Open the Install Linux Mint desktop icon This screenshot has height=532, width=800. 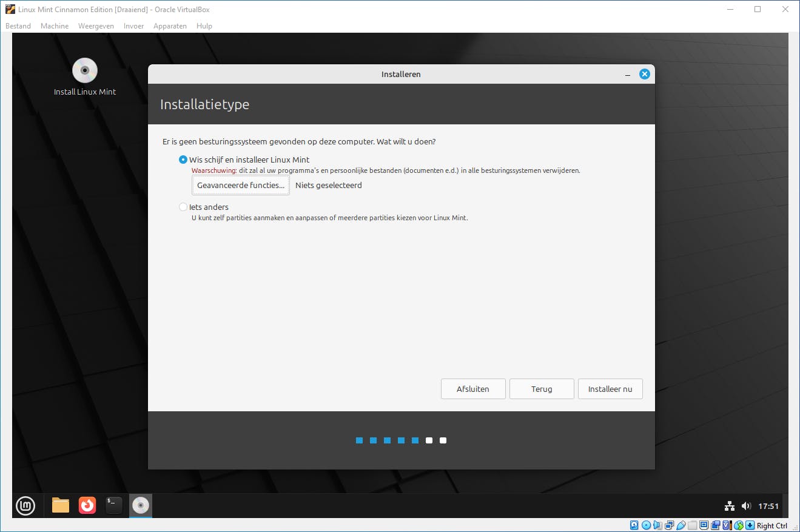85,77
